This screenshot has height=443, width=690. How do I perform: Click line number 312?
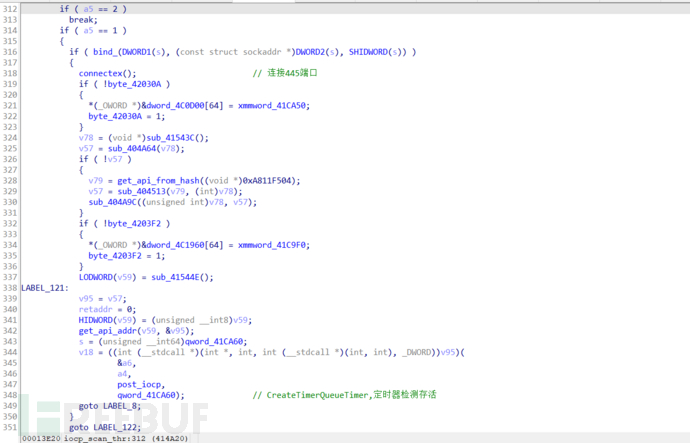10,9
